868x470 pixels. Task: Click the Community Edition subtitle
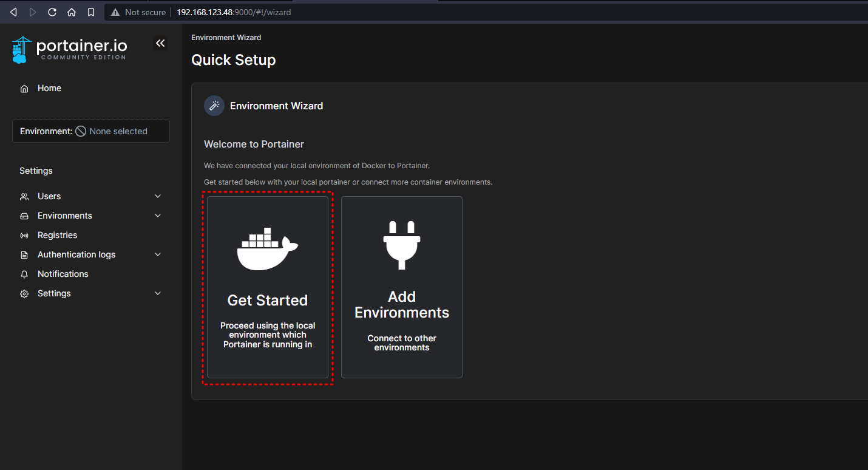coord(83,58)
